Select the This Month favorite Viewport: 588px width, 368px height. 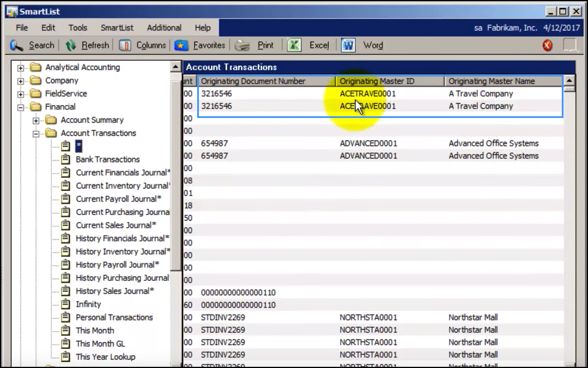95,330
